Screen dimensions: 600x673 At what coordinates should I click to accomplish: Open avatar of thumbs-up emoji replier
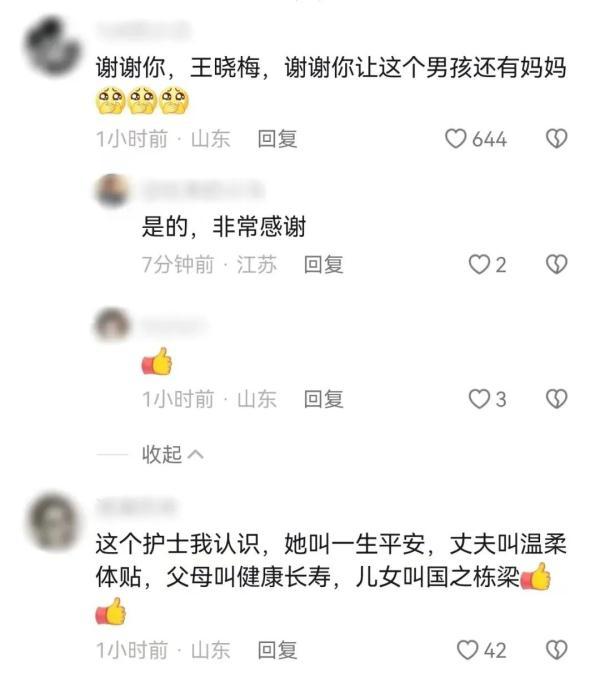112,325
